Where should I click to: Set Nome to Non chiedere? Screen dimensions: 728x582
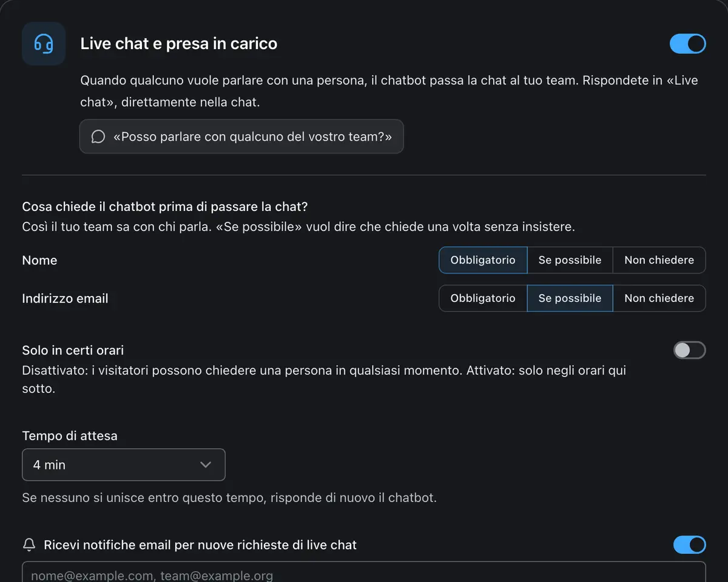coord(659,260)
